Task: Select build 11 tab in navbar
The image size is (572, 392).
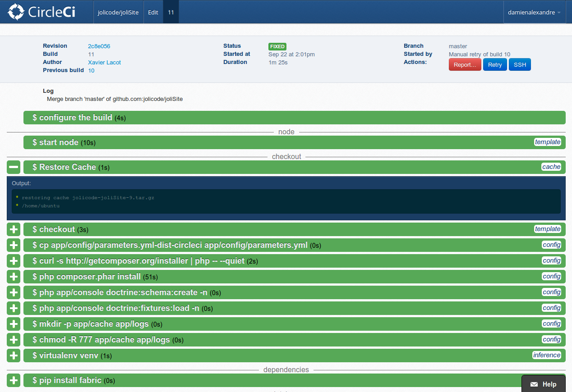Action: [171, 12]
